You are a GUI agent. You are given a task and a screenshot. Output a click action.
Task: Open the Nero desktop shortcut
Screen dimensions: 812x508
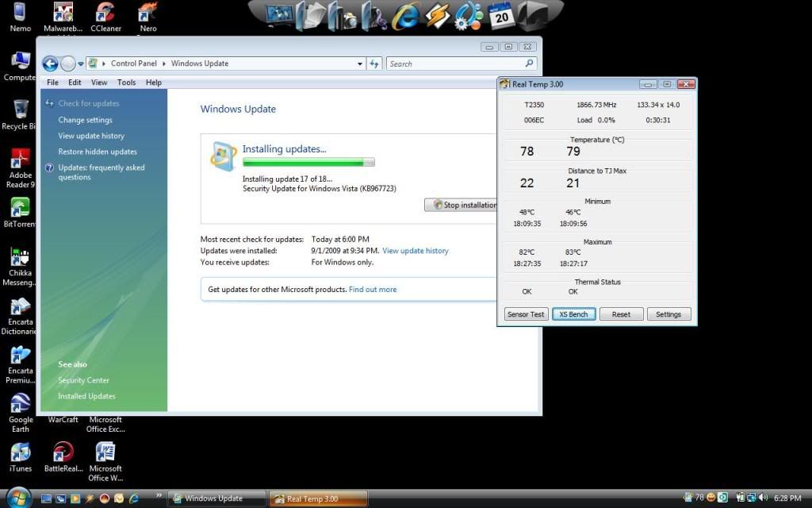click(x=147, y=17)
